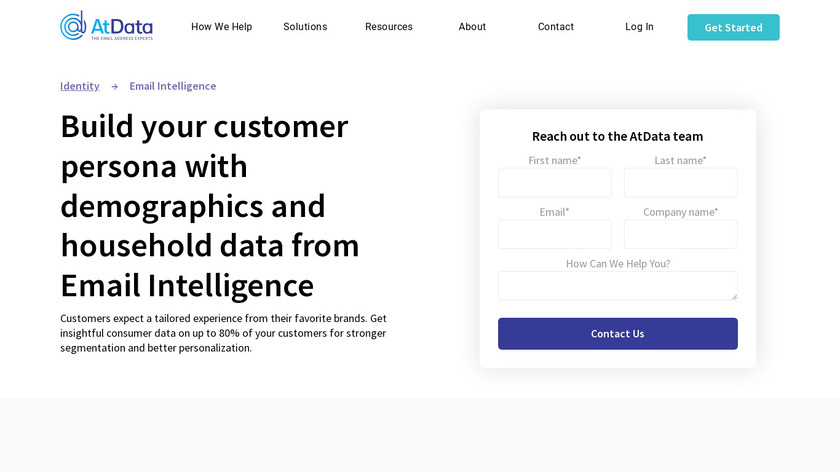The image size is (840, 472).
Task: Focus the Company name field
Action: click(680, 235)
